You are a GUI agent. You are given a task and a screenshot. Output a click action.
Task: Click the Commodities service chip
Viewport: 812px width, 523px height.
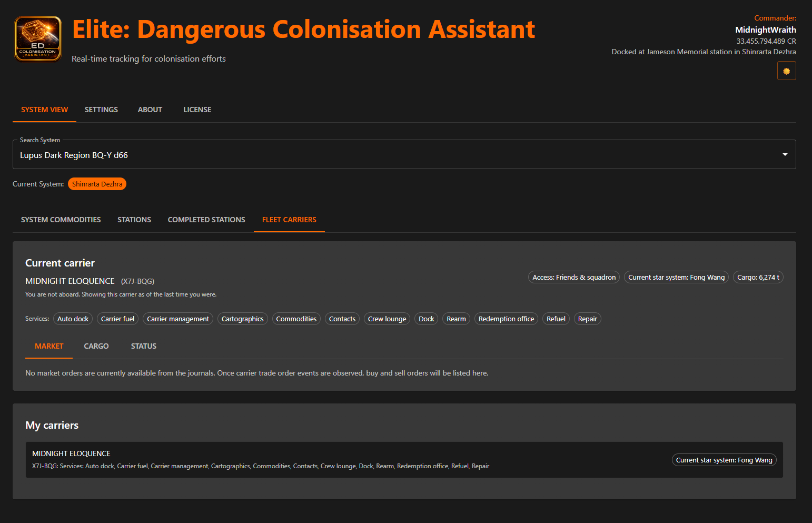coord(296,319)
